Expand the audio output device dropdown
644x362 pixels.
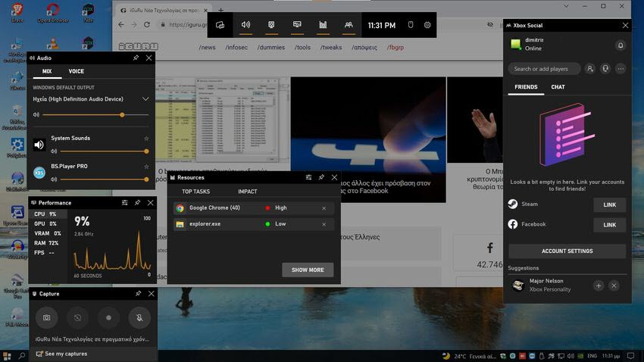tap(145, 99)
